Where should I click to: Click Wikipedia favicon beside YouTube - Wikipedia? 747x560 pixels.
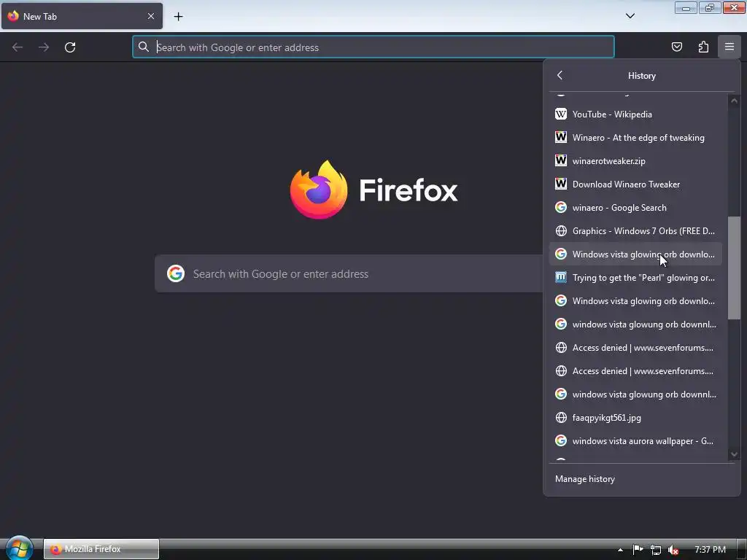tap(561, 114)
